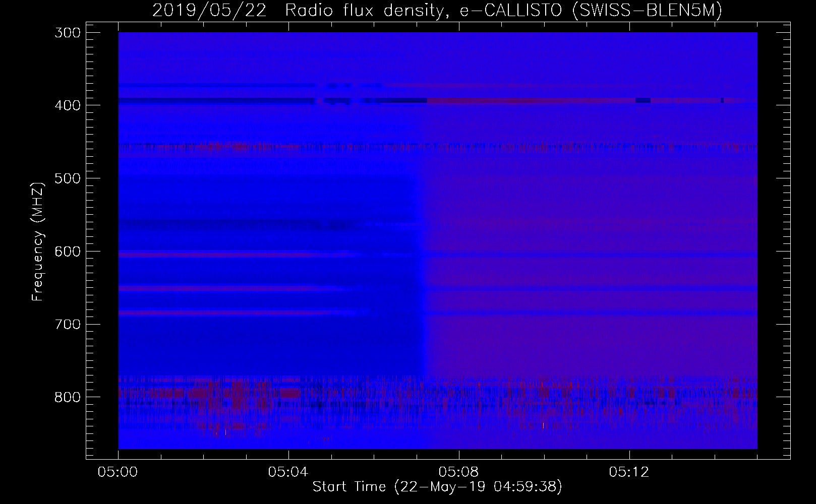This screenshot has width=816, height=504.
Task: Click the 05:08 time tick label
Action: click(459, 472)
